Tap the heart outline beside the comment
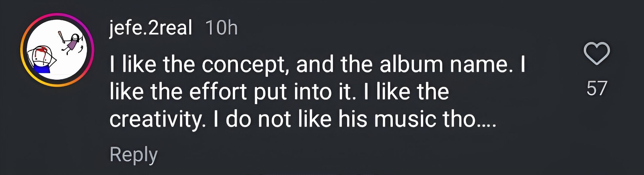The image size is (644, 175). (597, 53)
